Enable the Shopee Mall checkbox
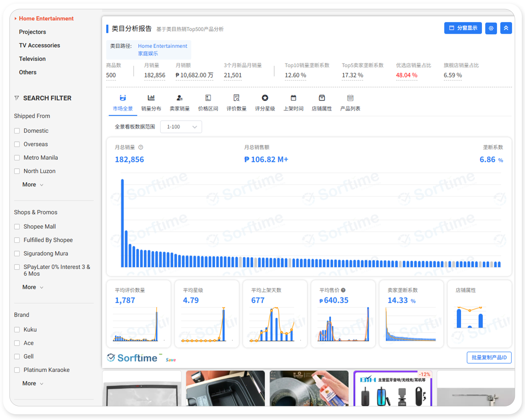This screenshot has width=525, height=420. (x=17, y=226)
